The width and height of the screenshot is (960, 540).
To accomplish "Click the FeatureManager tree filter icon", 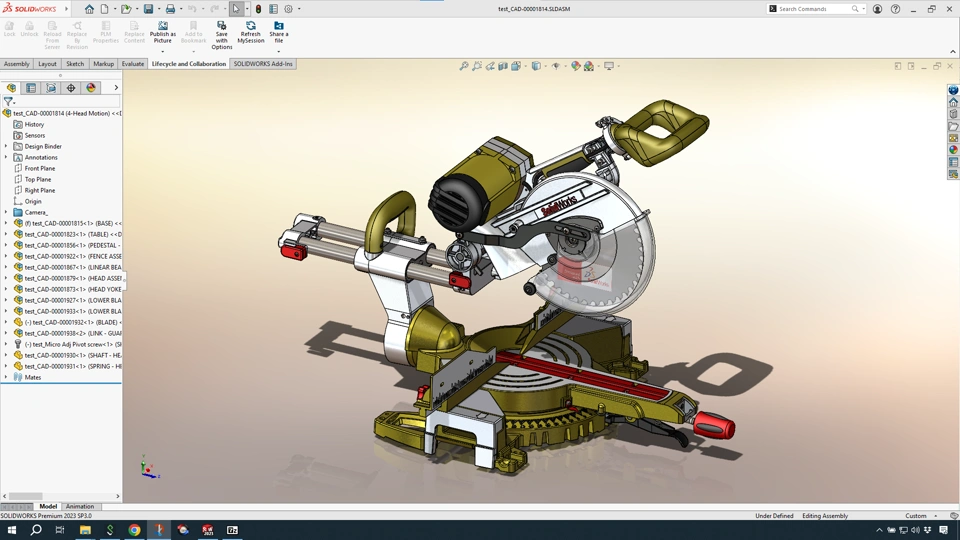I will [x=8, y=102].
